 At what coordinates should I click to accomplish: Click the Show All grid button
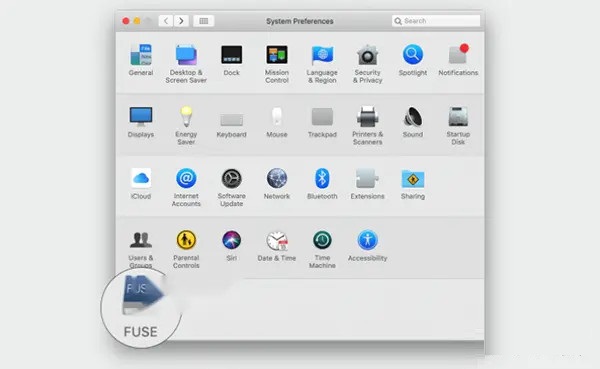tap(204, 21)
